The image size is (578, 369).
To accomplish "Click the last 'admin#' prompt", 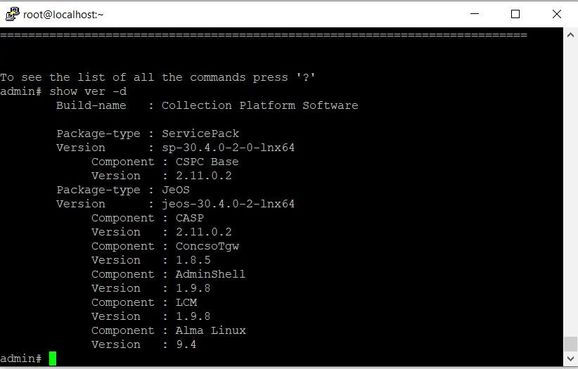I will coord(21,358).
